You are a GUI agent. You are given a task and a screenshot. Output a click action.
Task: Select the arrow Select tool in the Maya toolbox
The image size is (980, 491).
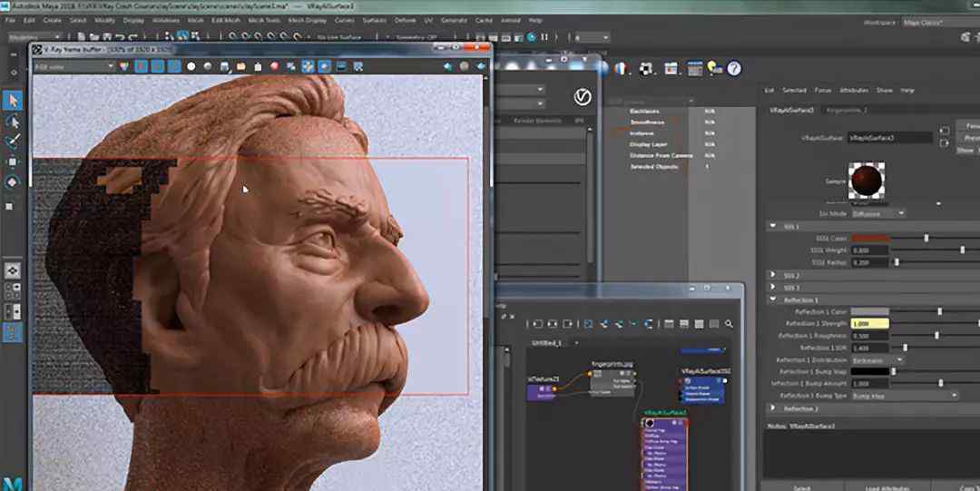pyautogui.click(x=13, y=101)
